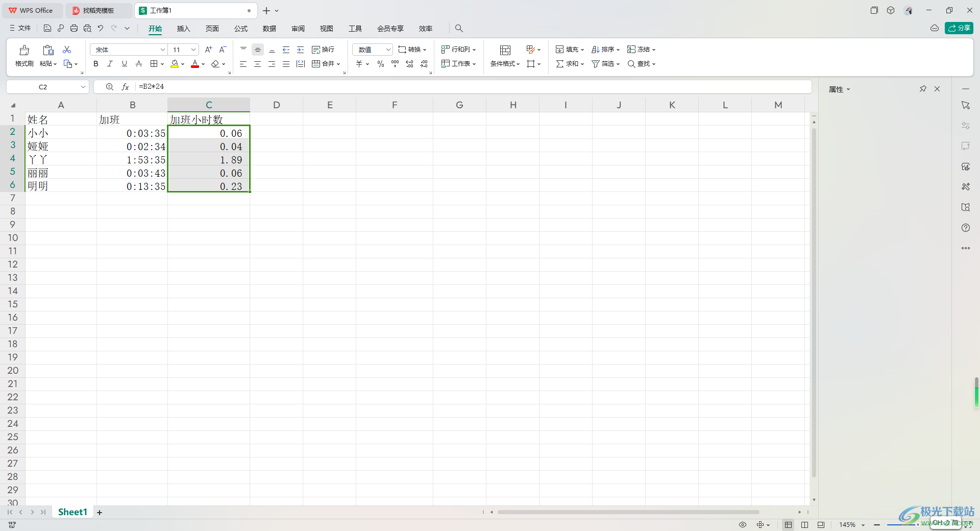The width and height of the screenshot is (980, 531).
Task: Switch to the 公式 (Formulas) ribbon tab
Action: tap(241, 29)
